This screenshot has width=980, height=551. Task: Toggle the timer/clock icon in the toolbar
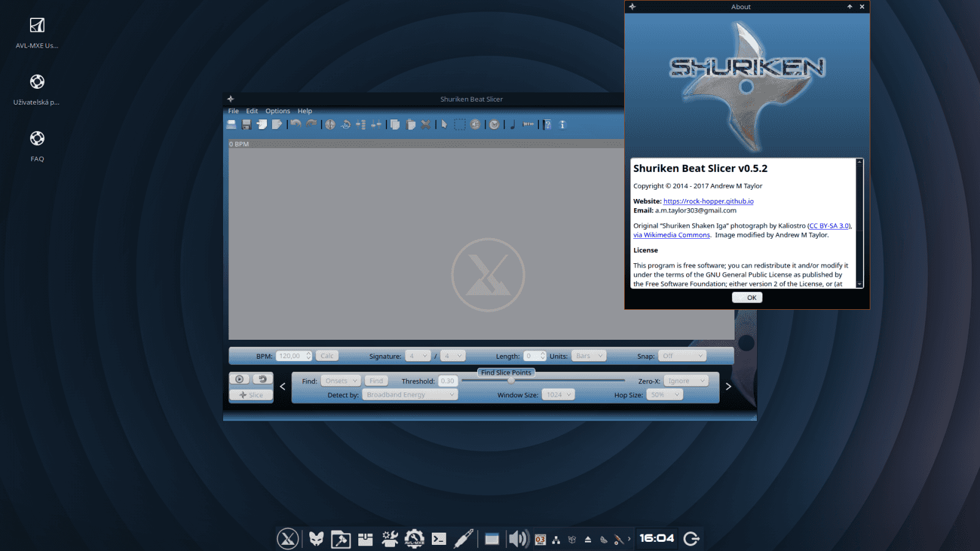coord(494,125)
